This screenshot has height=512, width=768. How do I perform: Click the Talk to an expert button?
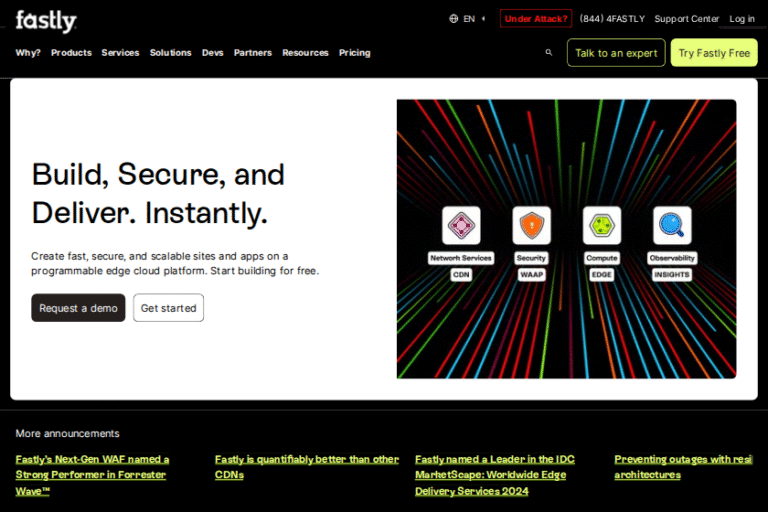coord(616,53)
